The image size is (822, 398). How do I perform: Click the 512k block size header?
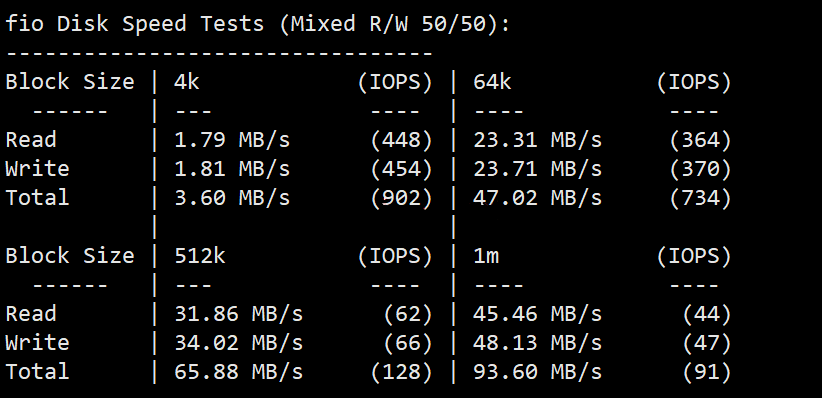click(x=200, y=255)
